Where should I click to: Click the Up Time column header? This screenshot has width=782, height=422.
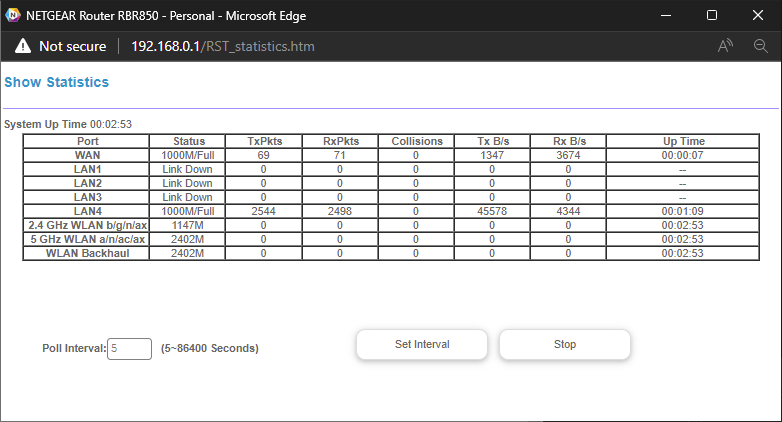[x=683, y=141]
